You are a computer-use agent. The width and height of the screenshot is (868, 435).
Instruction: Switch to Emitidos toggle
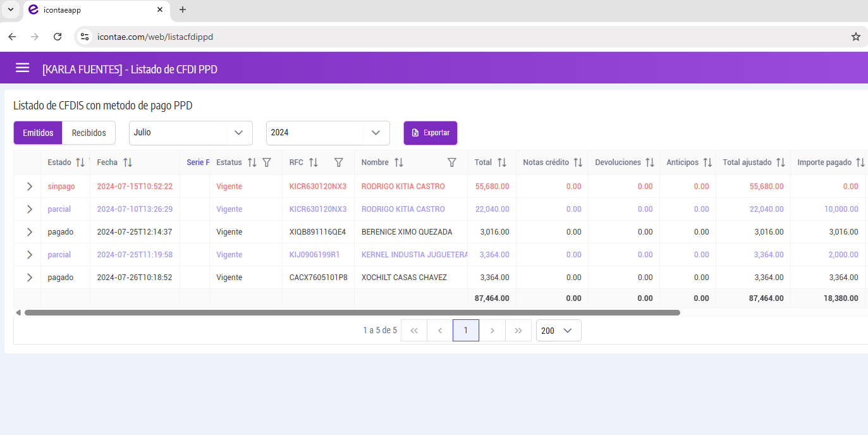click(38, 133)
